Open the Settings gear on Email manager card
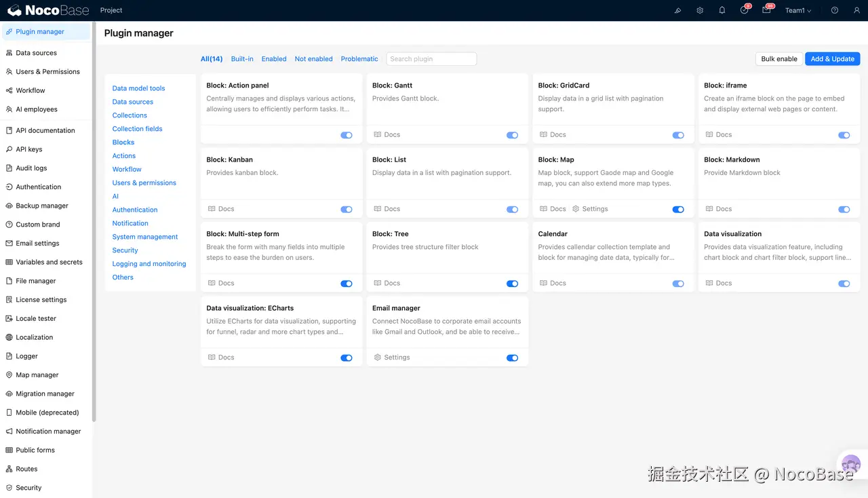 pos(378,358)
